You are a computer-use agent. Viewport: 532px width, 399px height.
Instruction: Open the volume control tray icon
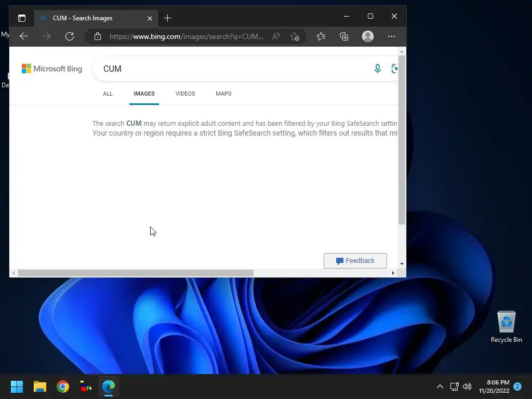(x=467, y=387)
